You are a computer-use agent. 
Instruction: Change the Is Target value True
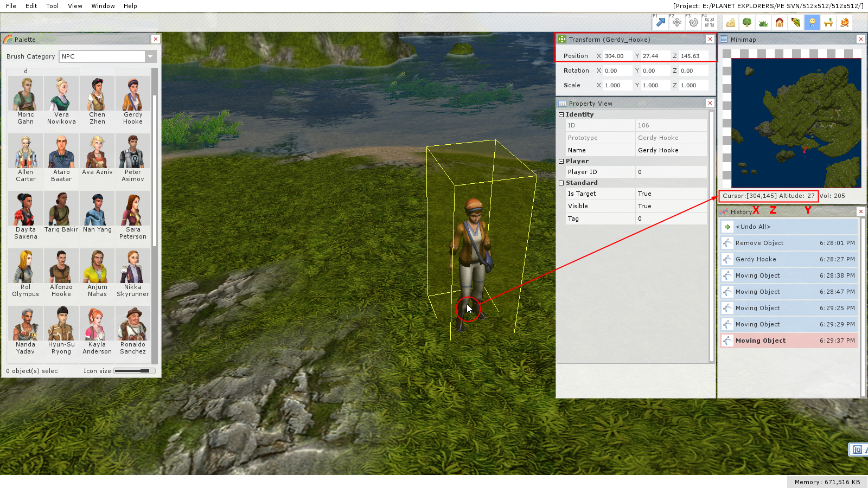(x=671, y=194)
